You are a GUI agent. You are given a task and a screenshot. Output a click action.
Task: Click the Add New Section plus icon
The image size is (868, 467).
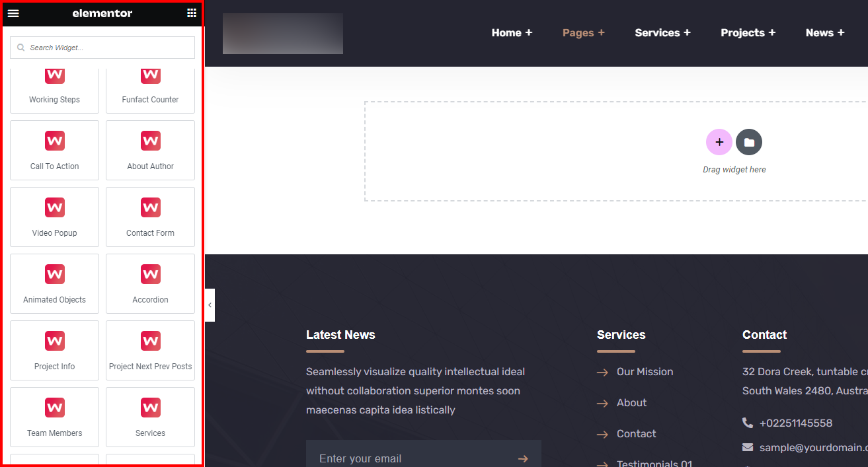(x=719, y=141)
